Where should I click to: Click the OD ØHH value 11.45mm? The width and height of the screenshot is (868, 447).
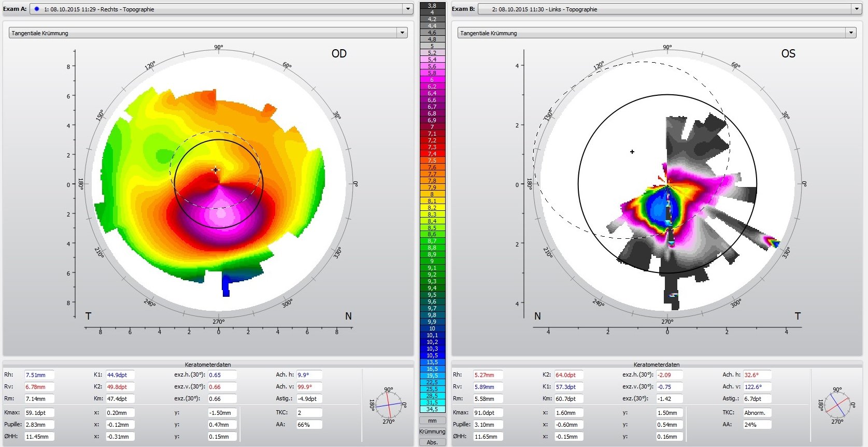click(39, 436)
